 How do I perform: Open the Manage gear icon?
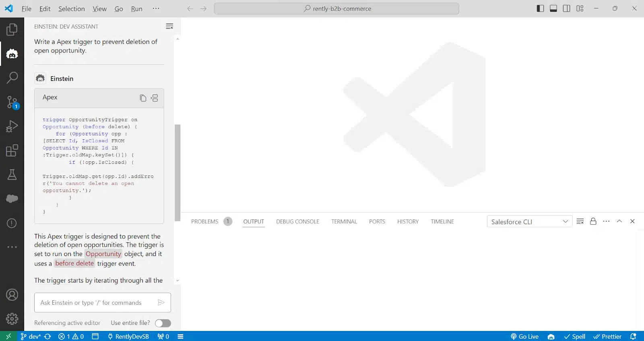coord(12,319)
